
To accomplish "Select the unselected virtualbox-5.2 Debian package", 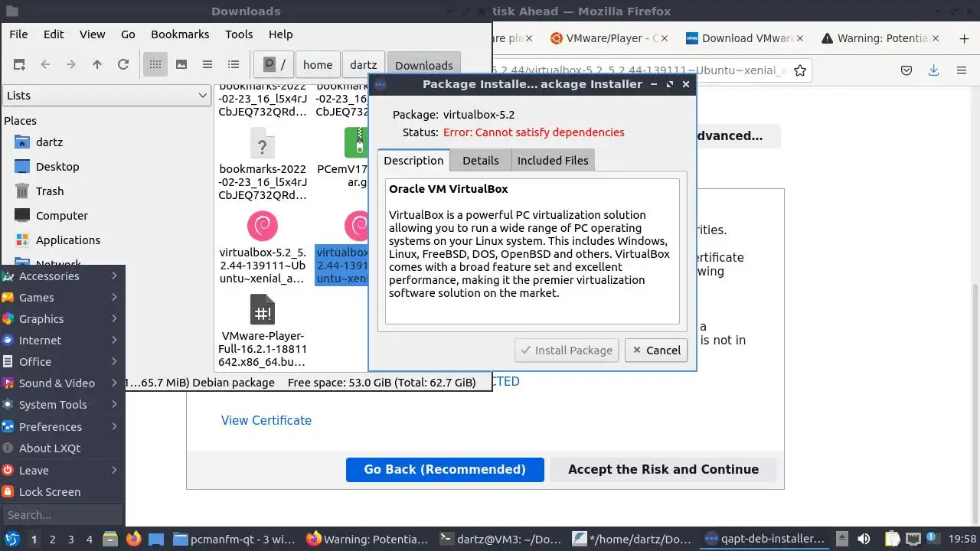I will (x=263, y=227).
